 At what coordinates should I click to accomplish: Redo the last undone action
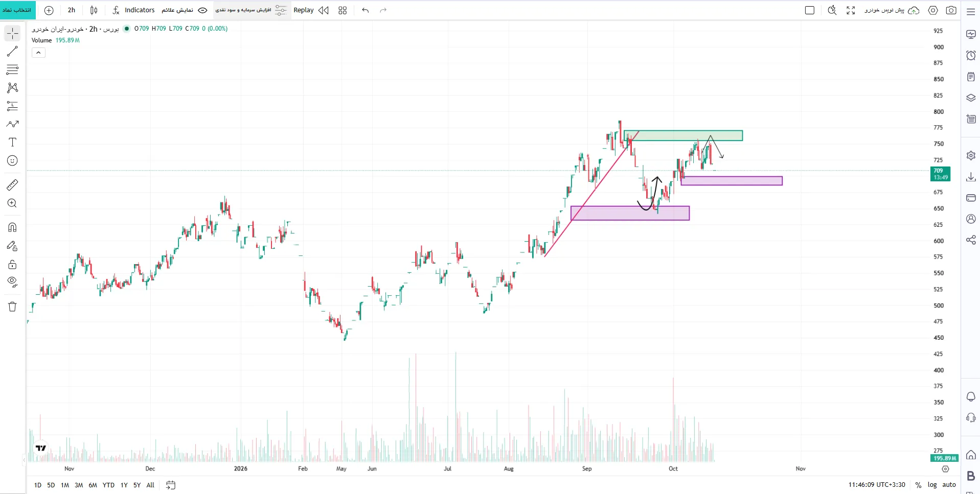pos(383,10)
